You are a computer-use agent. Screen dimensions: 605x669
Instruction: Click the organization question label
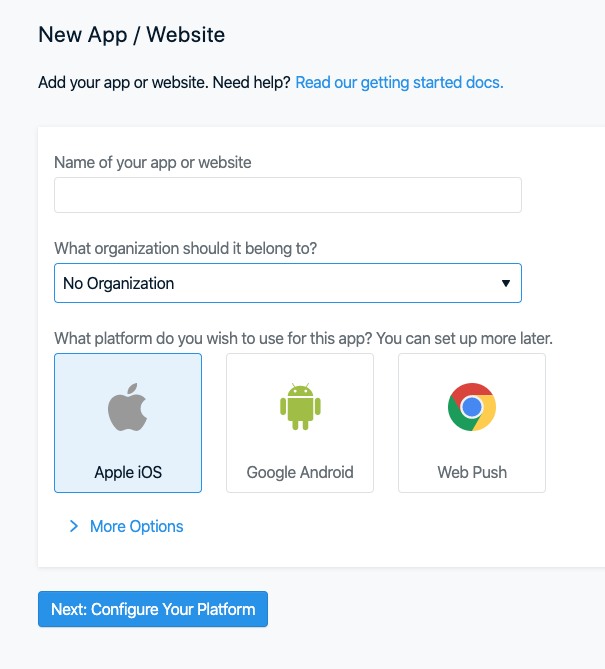click(x=186, y=248)
